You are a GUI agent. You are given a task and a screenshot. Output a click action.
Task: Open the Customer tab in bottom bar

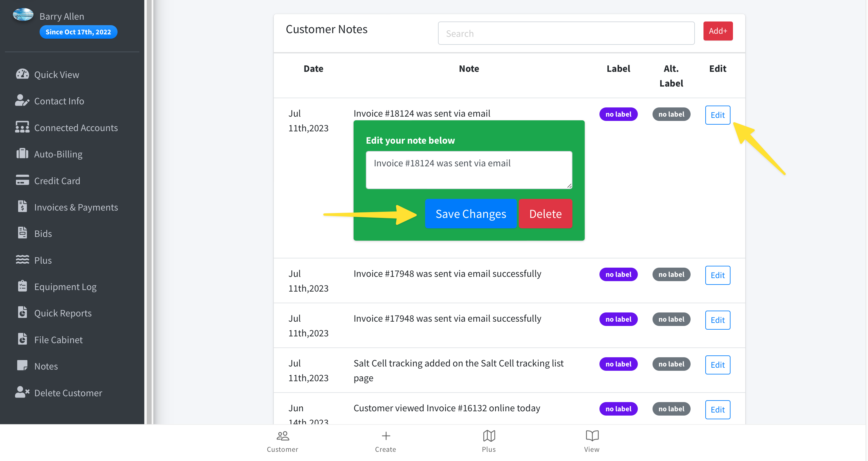[282, 441]
